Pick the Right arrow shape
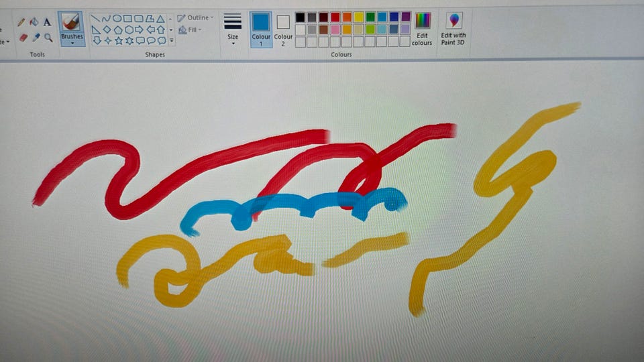Viewport: 644px width, 362px height. [140, 29]
